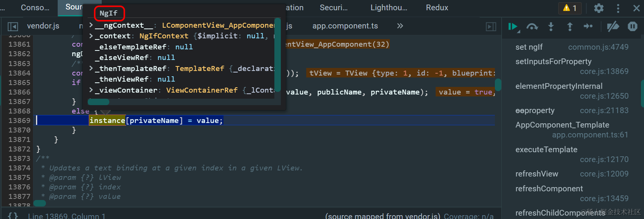Image resolution: width=644 pixels, height=219 pixels.
Task: Switch to the Console tab
Action: pyautogui.click(x=35, y=8)
